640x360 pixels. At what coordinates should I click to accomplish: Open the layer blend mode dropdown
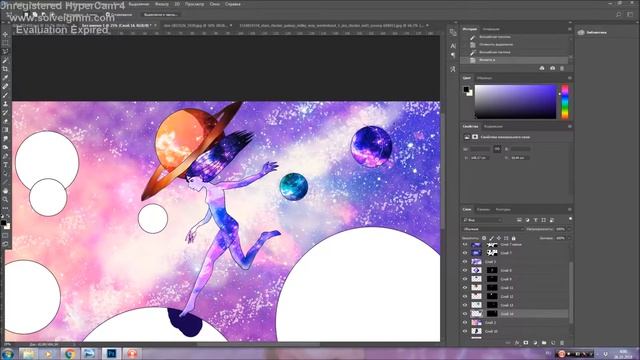(493, 229)
